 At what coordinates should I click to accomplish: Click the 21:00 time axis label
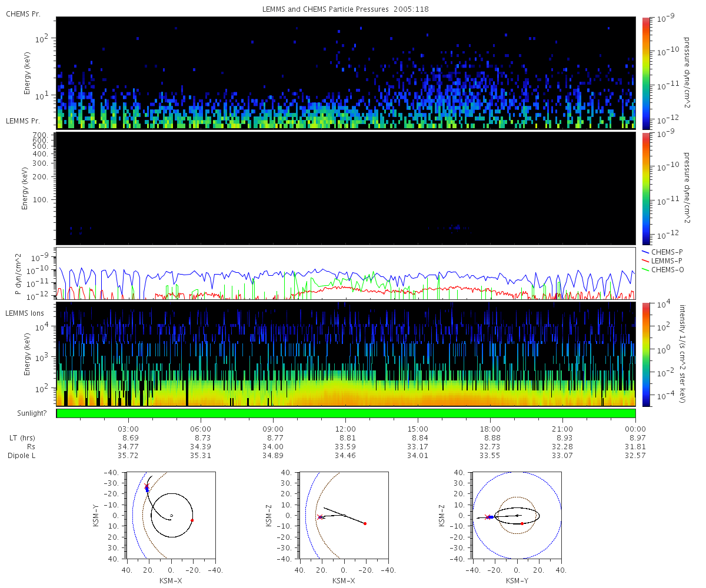point(563,429)
